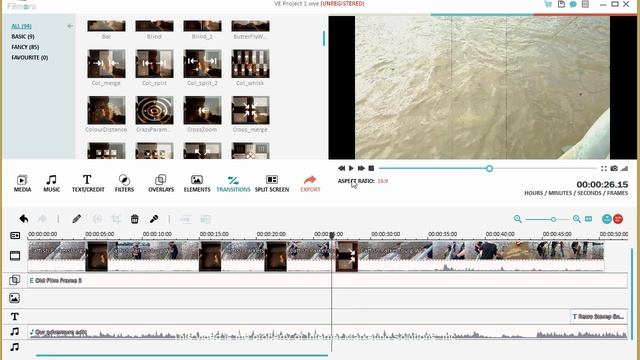Screen dimensions: 640x360
Task: Click the text track T header icon
Action: point(15,316)
